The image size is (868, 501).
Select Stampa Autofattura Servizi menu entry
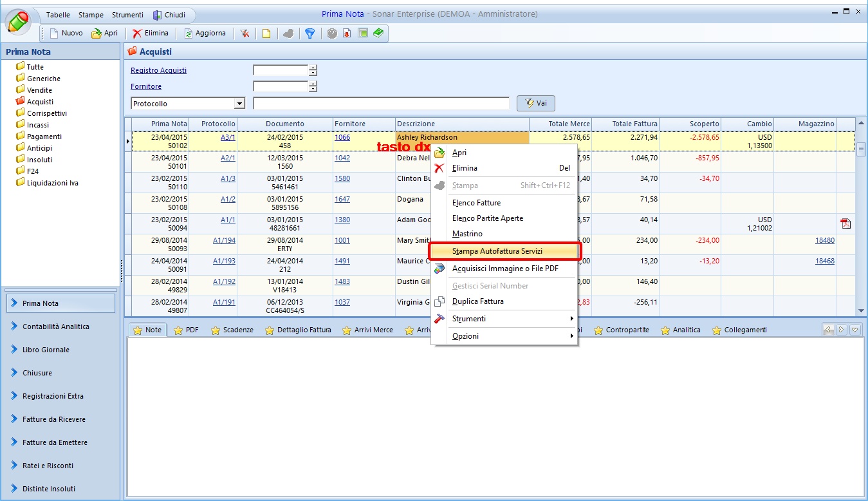pyautogui.click(x=497, y=251)
